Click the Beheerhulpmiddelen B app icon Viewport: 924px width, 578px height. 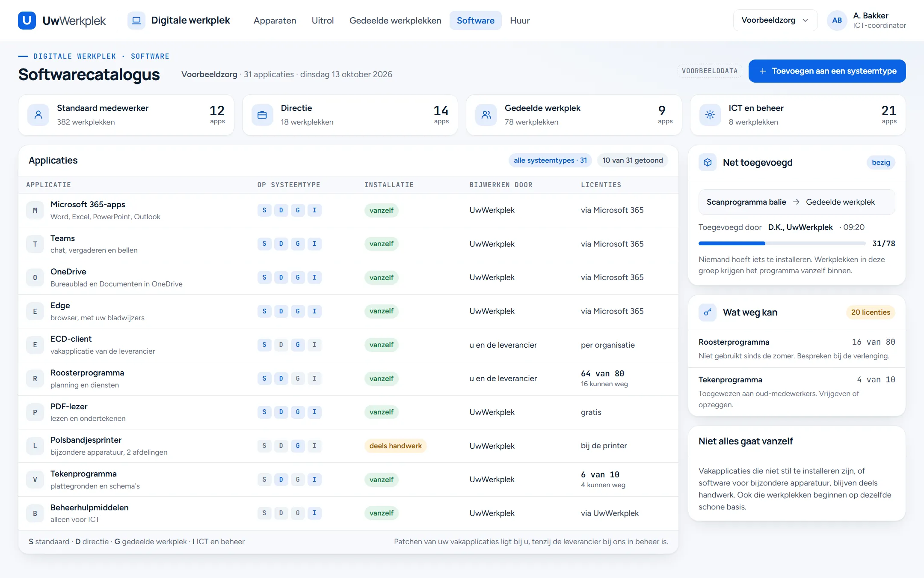pyautogui.click(x=35, y=513)
